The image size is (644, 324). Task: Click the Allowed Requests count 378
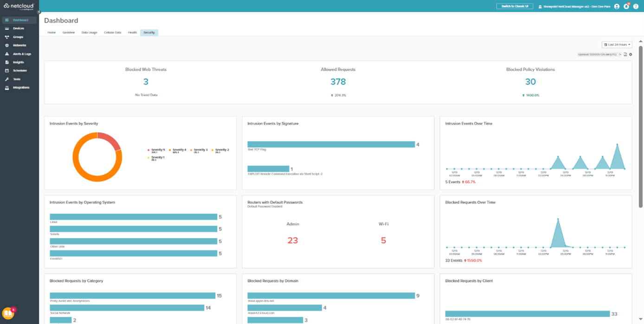coord(338,82)
